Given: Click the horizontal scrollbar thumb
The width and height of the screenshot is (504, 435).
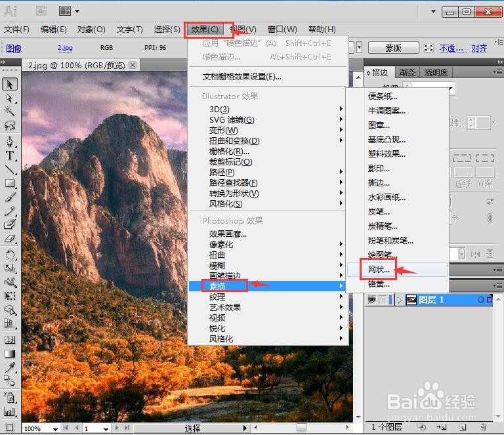Looking at the screenshot, I should coord(301,428).
